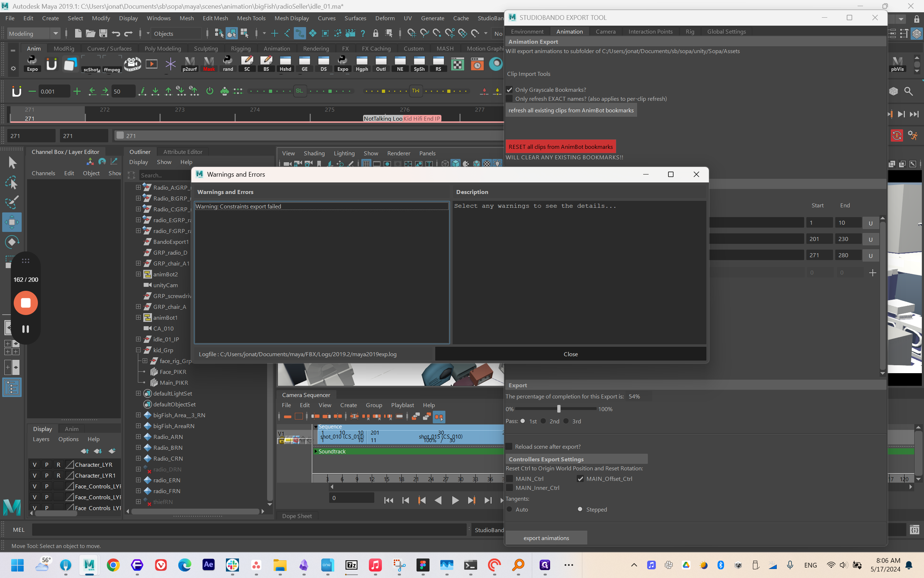Click the pbVis shelf icon
Screen dimensions: 924x578
897,64
